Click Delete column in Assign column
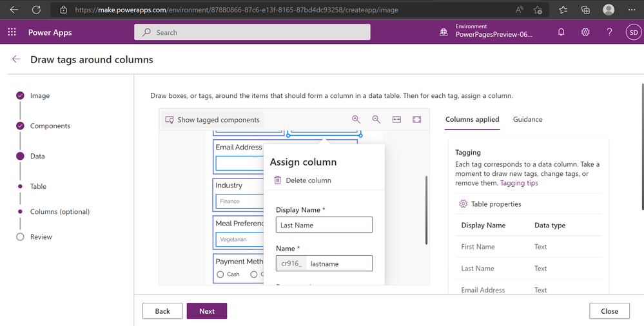Screen dimensions: 644x326 pyautogui.click(x=303, y=180)
